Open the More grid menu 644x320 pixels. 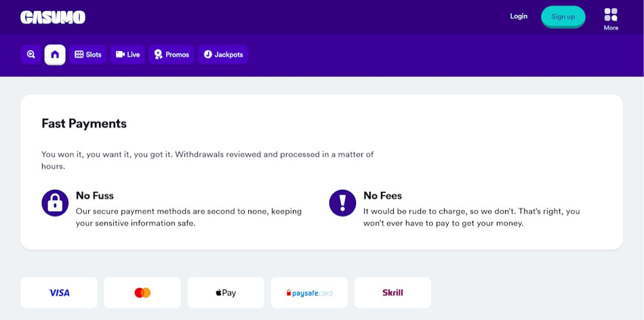pyautogui.click(x=611, y=18)
